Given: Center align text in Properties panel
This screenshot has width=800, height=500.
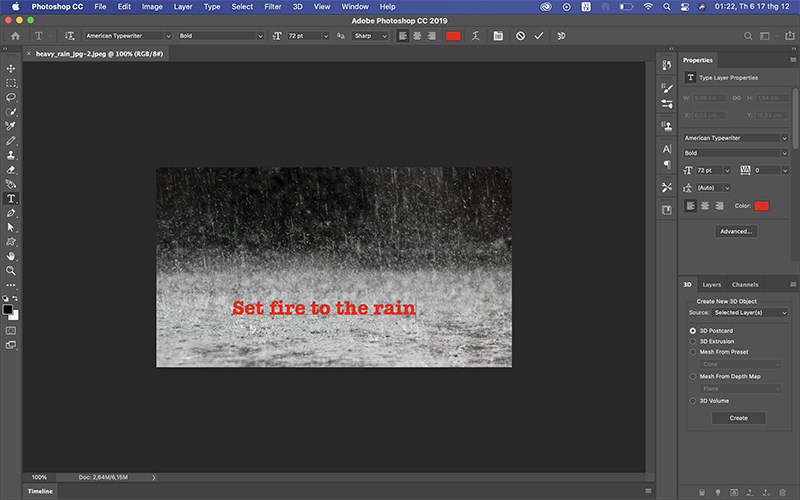Looking at the screenshot, I should 705,206.
